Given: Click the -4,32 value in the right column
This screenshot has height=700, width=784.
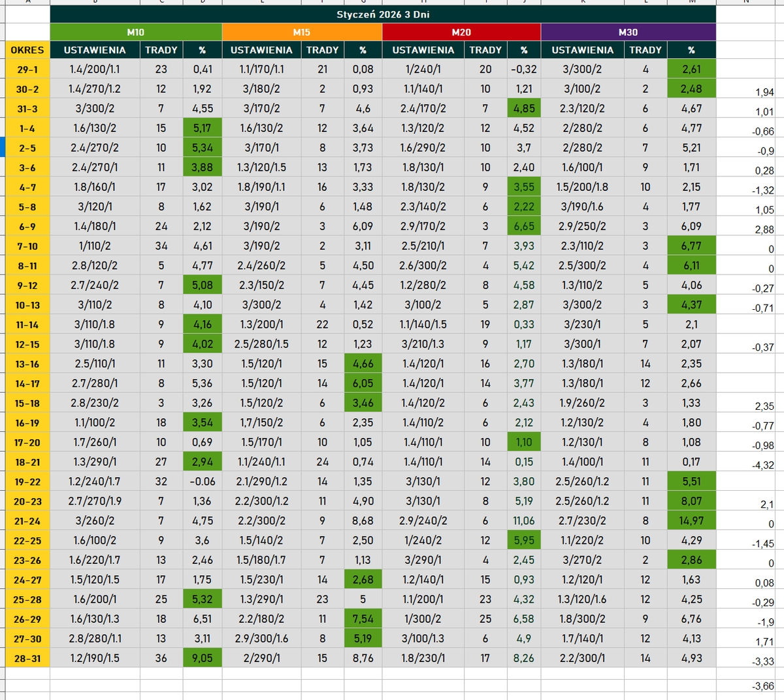Looking at the screenshot, I should [763, 465].
